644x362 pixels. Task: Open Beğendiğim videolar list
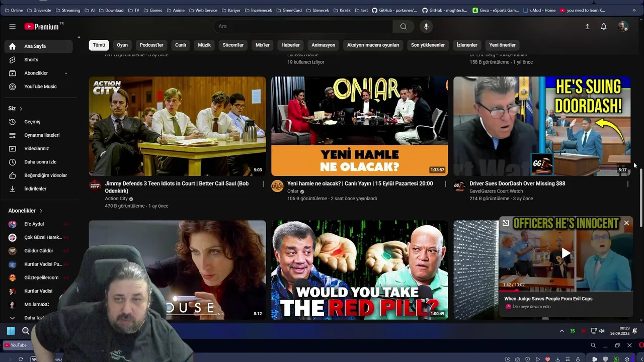(x=39, y=175)
